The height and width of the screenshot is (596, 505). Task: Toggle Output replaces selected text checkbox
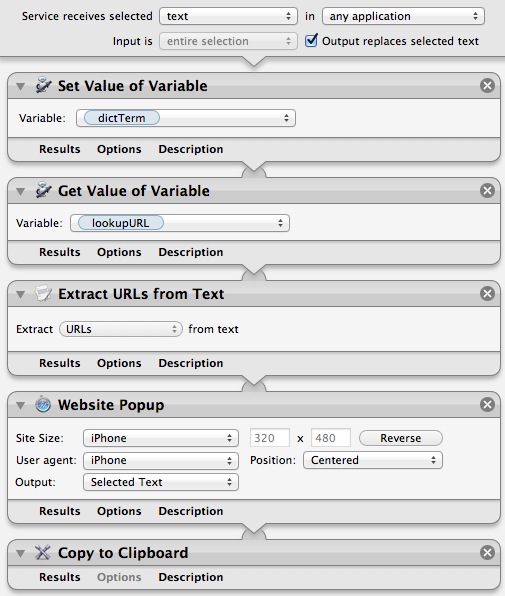pyautogui.click(x=311, y=40)
